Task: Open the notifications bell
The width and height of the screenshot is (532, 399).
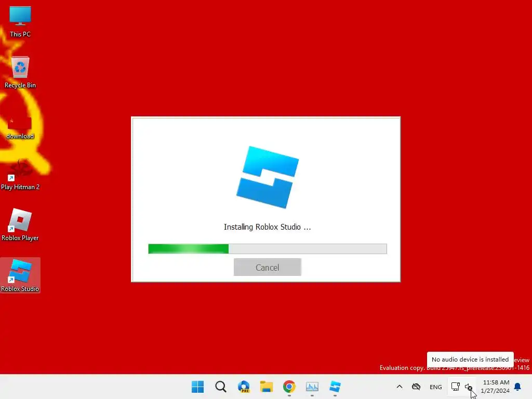Action: pos(518,387)
